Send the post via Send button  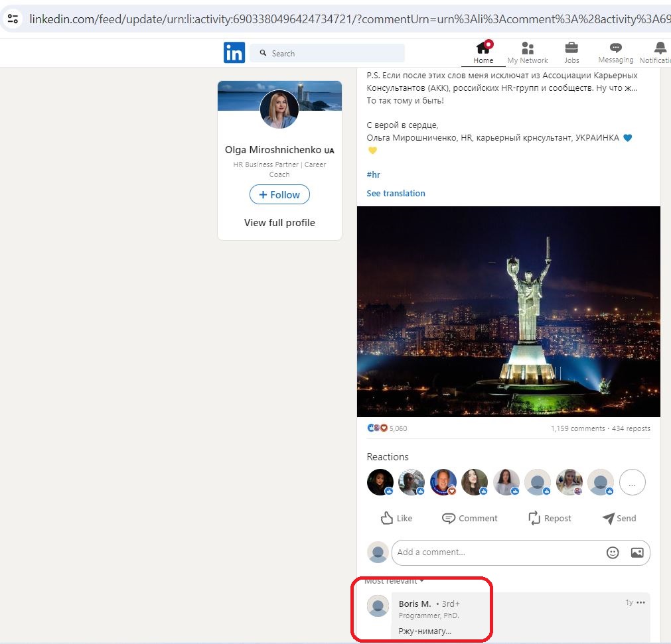coord(619,518)
